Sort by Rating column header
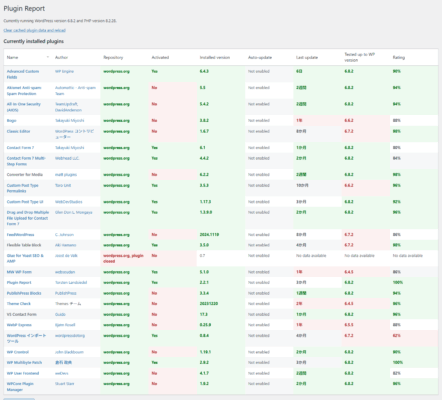This screenshot has width=442, height=400. click(x=399, y=57)
